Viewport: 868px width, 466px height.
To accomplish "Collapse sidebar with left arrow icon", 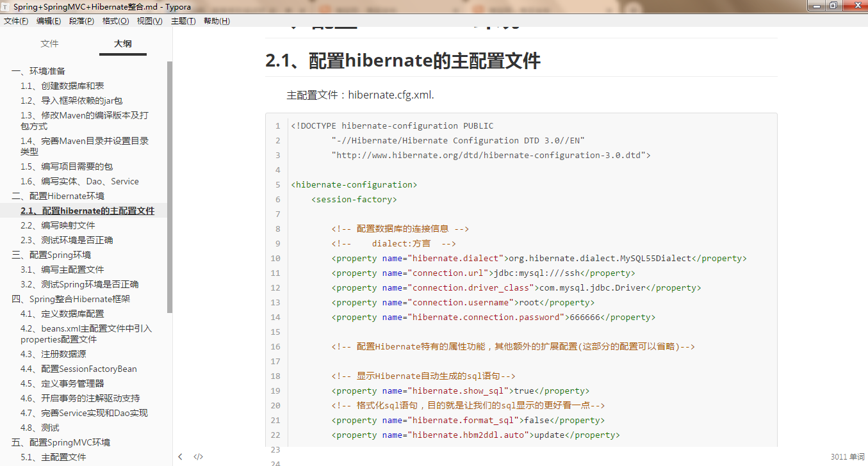I will pyautogui.click(x=181, y=457).
